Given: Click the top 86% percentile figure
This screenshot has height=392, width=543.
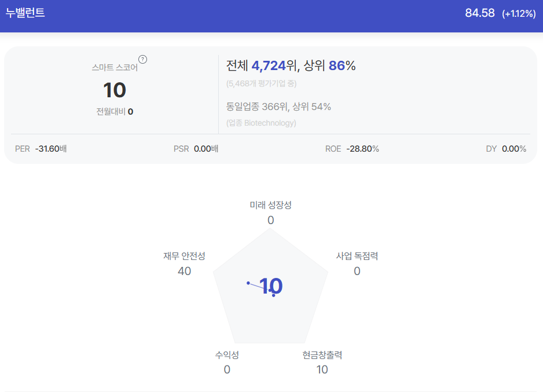Looking at the screenshot, I should tap(342, 65).
